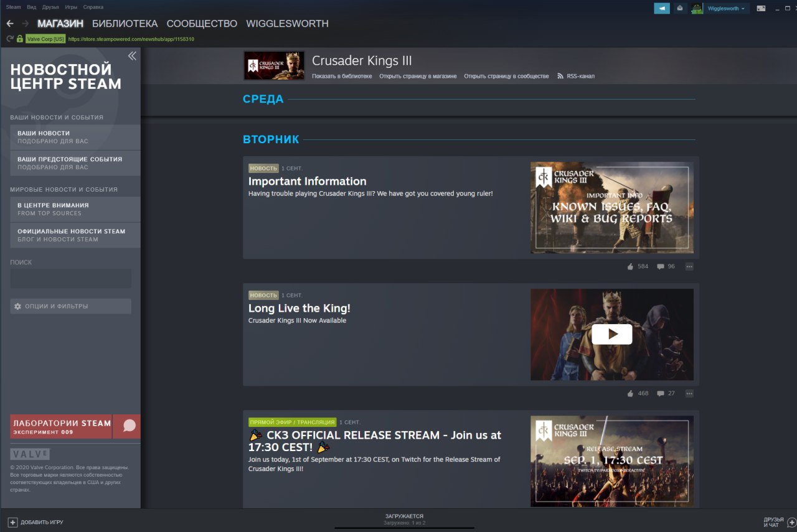Play the Long Live the King video
Image resolution: width=797 pixels, height=532 pixels.
(611, 334)
